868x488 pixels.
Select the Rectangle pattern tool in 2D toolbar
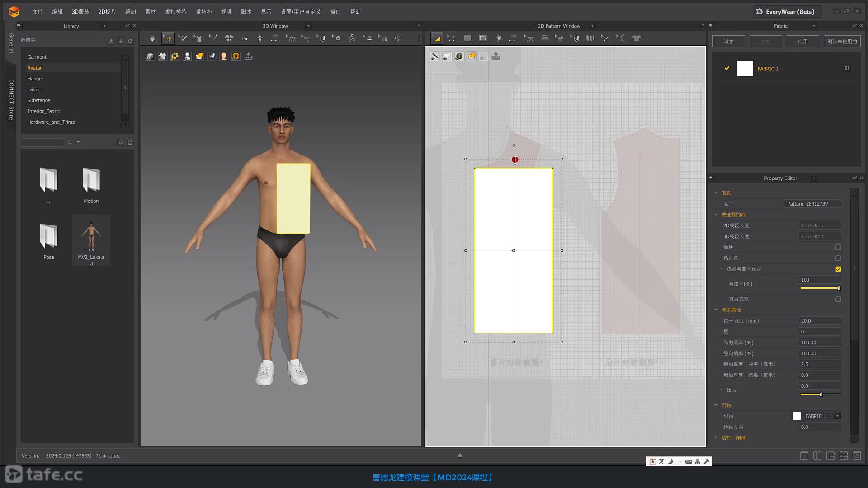click(467, 38)
